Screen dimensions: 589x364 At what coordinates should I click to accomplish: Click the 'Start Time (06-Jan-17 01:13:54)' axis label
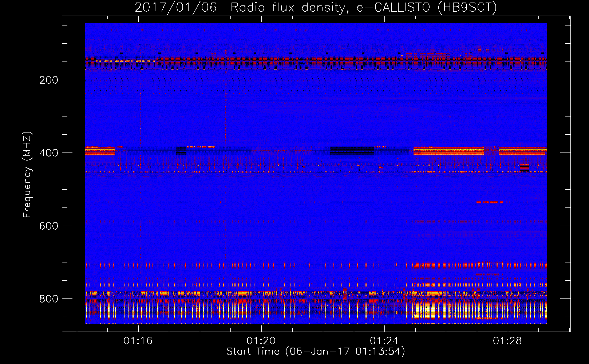(x=316, y=352)
